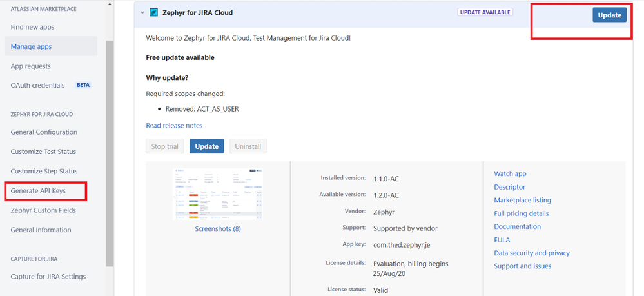Open Zephyr Custom Fields page
The height and width of the screenshot is (296, 644).
[44, 210]
